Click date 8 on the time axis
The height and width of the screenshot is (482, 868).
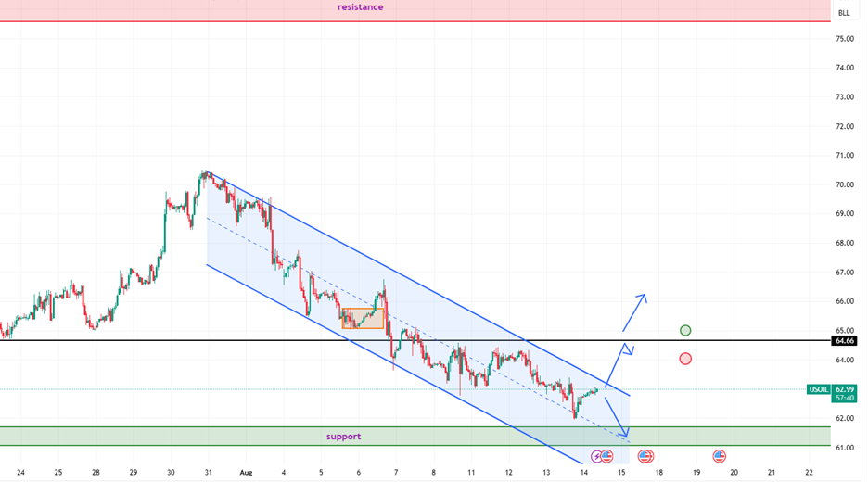433,473
